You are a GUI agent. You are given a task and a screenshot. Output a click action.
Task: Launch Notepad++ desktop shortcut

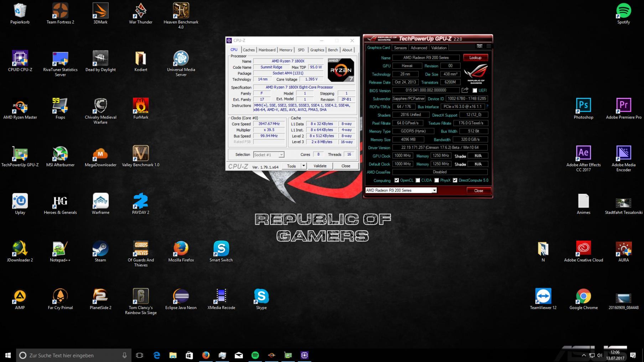(60, 252)
